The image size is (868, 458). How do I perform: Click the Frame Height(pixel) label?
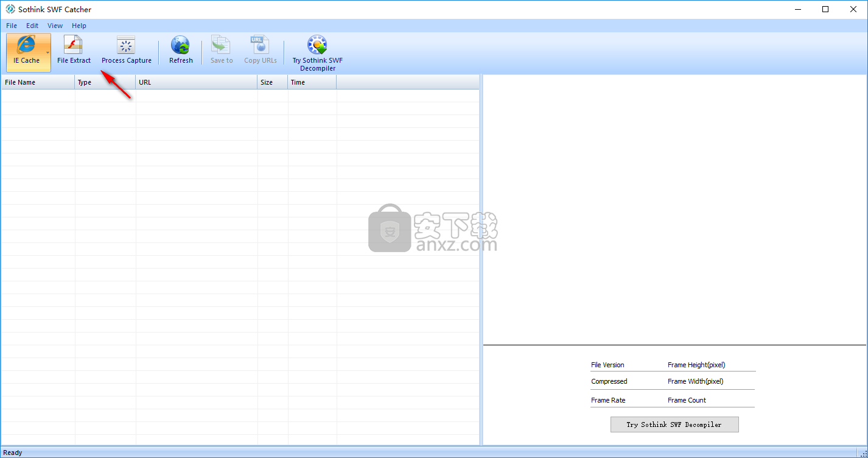tap(696, 365)
